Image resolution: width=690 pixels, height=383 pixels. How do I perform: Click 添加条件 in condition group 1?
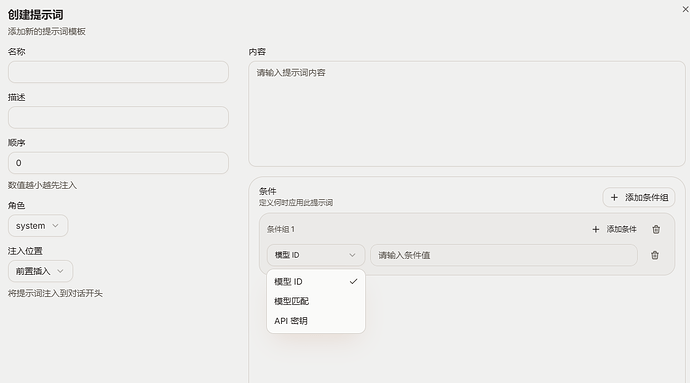614,229
